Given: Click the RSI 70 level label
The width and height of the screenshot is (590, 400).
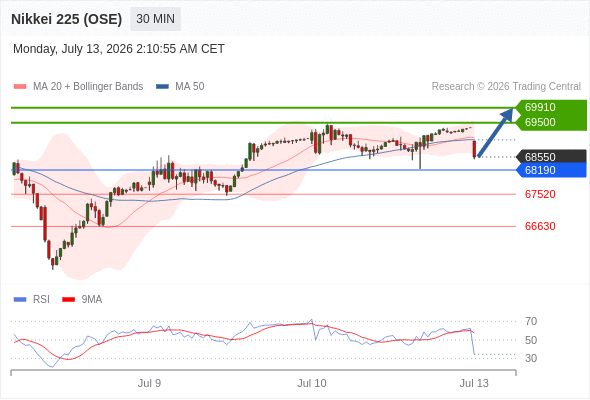Looking at the screenshot, I should (531, 321).
